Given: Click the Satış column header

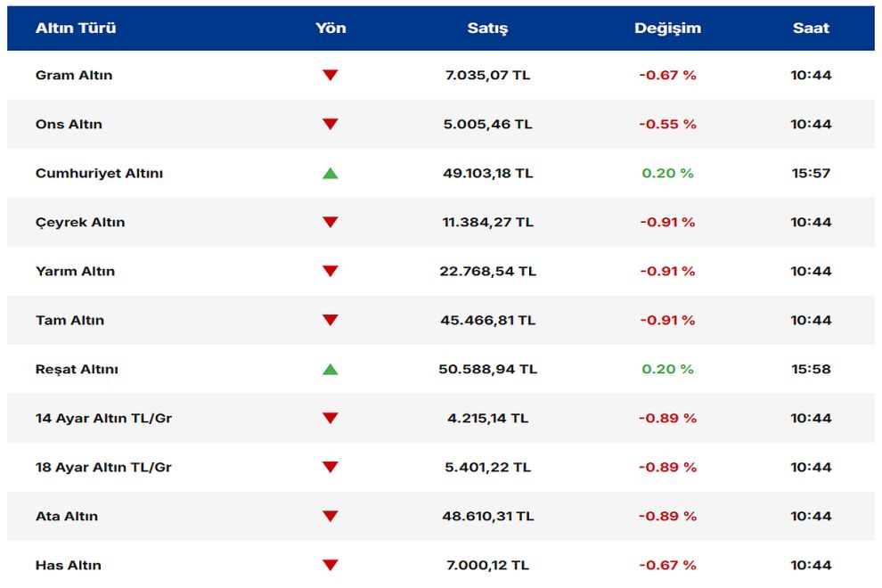Looking at the screenshot, I should pos(487,28).
